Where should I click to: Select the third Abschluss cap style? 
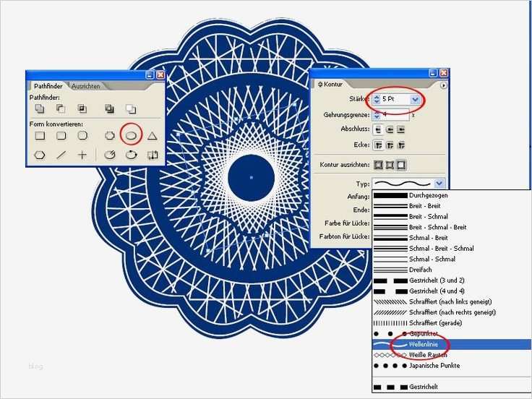tap(401, 129)
